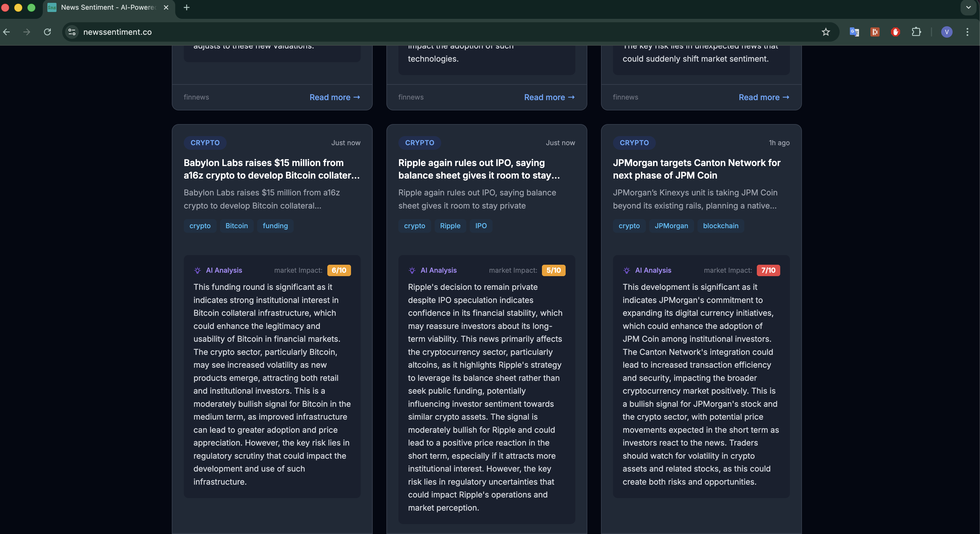Open the tab search chevron dropdown
The width and height of the screenshot is (980, 534).
tap(967, 8)
